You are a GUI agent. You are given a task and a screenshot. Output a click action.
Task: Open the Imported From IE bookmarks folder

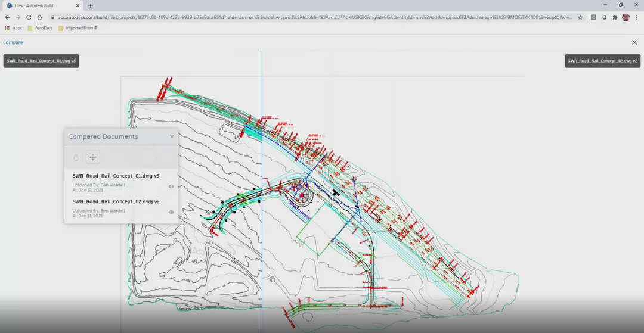pos(78,28)
